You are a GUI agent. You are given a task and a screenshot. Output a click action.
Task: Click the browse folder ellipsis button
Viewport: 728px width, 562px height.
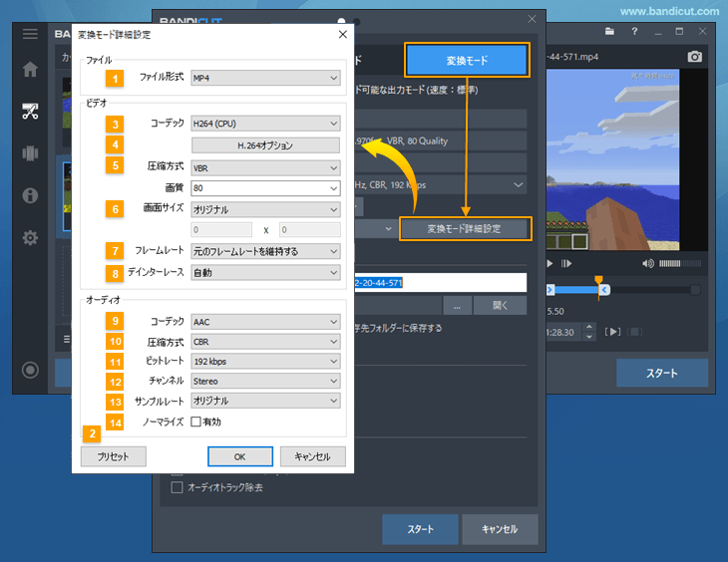pyautogui.click(x=458, y=306)
